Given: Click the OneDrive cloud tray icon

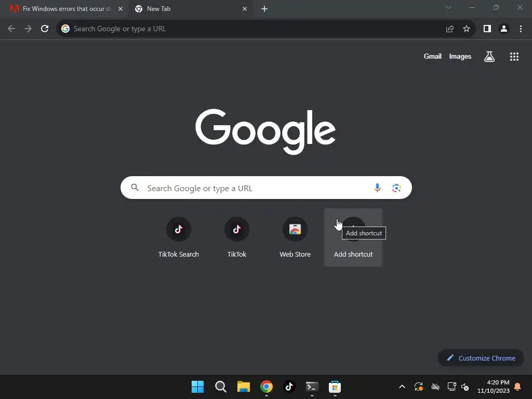Looking at the screenshot, I should click(435, 387).
